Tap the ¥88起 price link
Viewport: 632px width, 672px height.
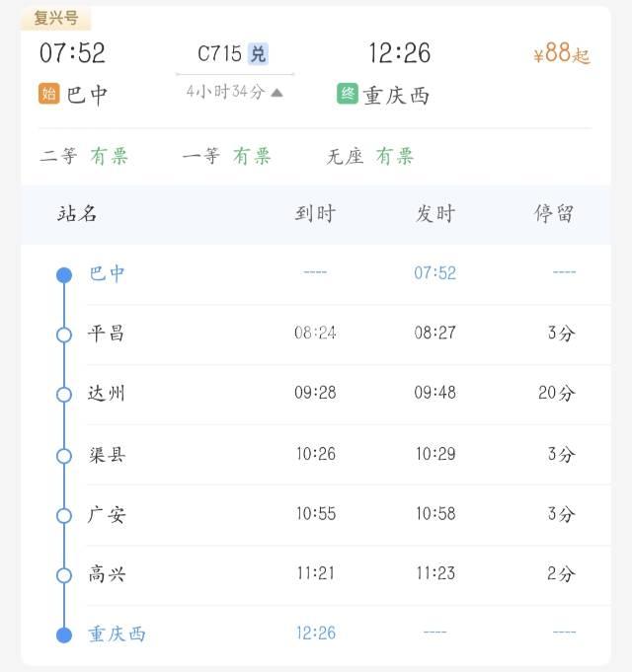tap(561, 54)
